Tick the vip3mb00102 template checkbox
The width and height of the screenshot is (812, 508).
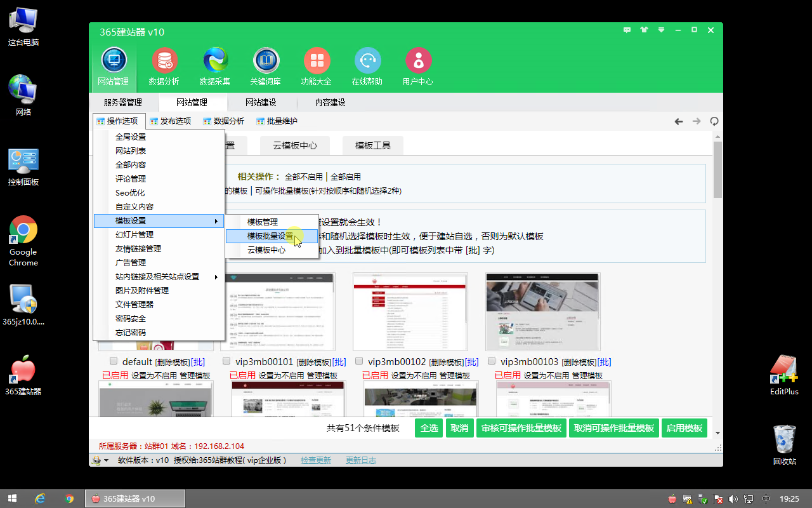click(360, 361)
